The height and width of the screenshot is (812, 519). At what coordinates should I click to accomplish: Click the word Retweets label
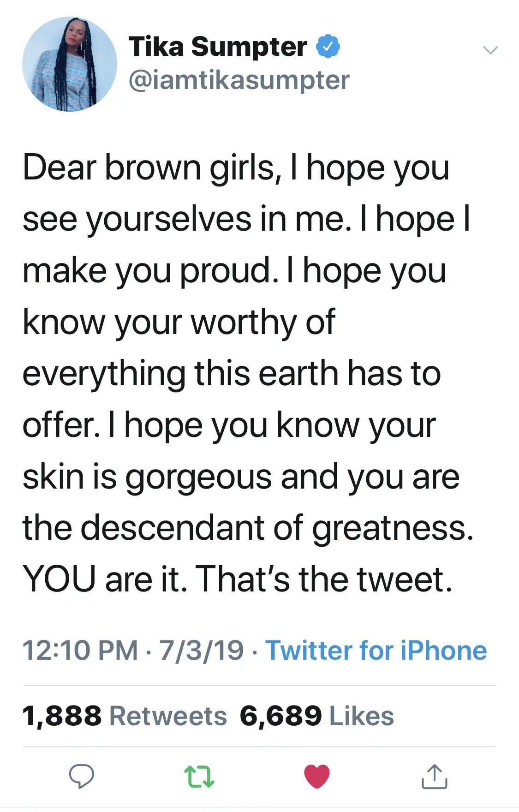coord(168,716)
